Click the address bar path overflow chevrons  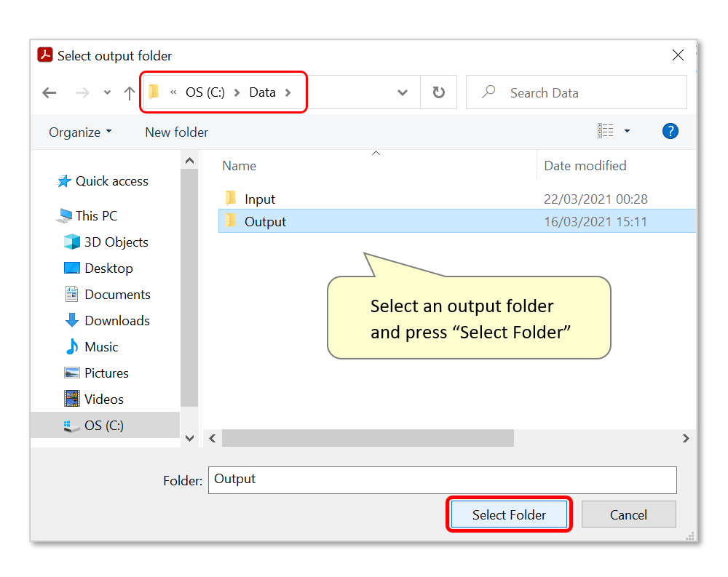click(x=173, y=92)
